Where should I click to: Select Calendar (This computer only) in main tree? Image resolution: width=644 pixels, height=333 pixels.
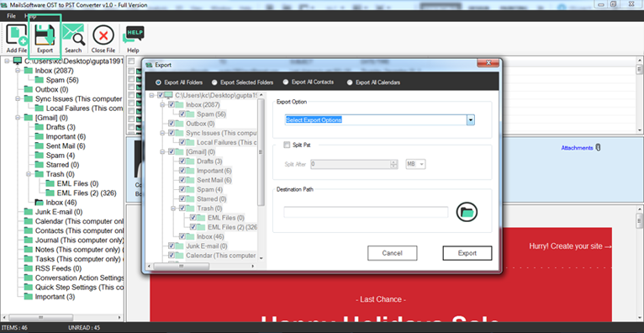pyautogui.click(x=79, y=222)
